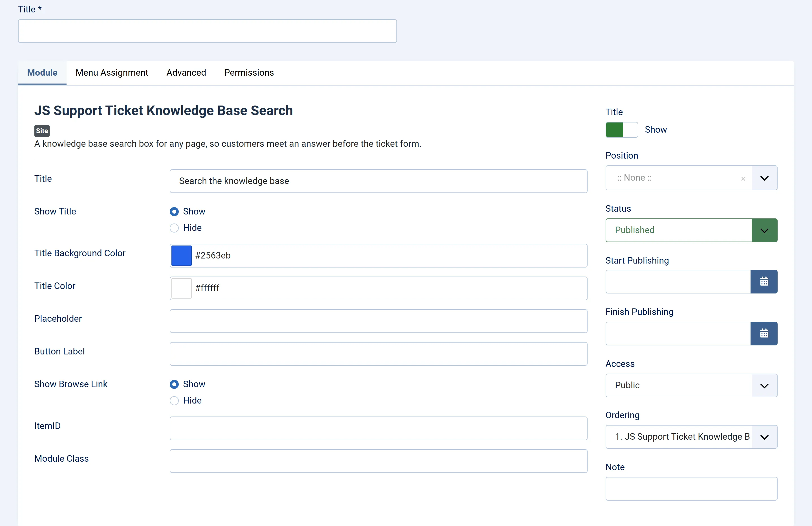Focus the Module Class input field
This screenshot has width=812, height=526.
pos(378,461)
